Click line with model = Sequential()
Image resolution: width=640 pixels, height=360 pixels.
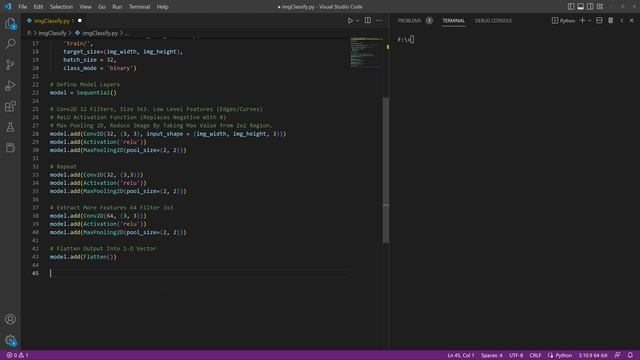(83, 93)
